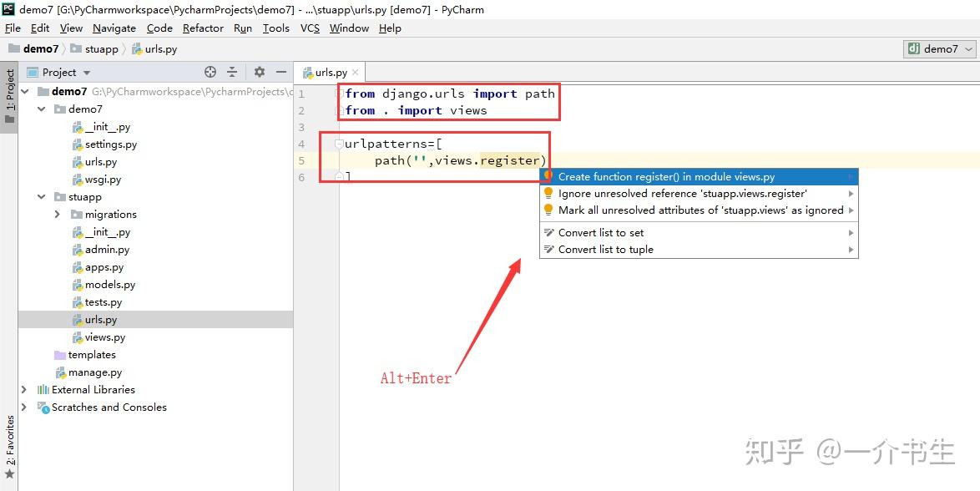This screenshot has height=491, width=980.
Task: Choose Ignore unresolved reference option
Action: tap(699, 194)
